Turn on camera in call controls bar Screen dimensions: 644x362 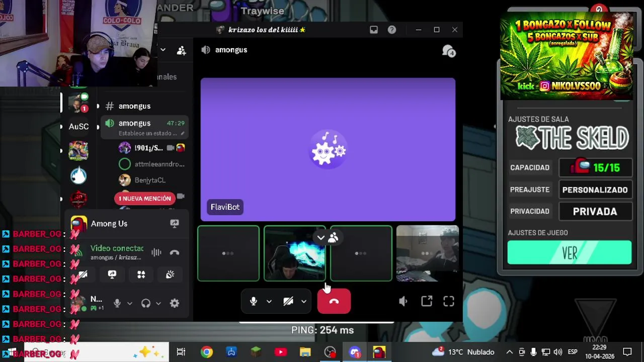coord(288,301)
